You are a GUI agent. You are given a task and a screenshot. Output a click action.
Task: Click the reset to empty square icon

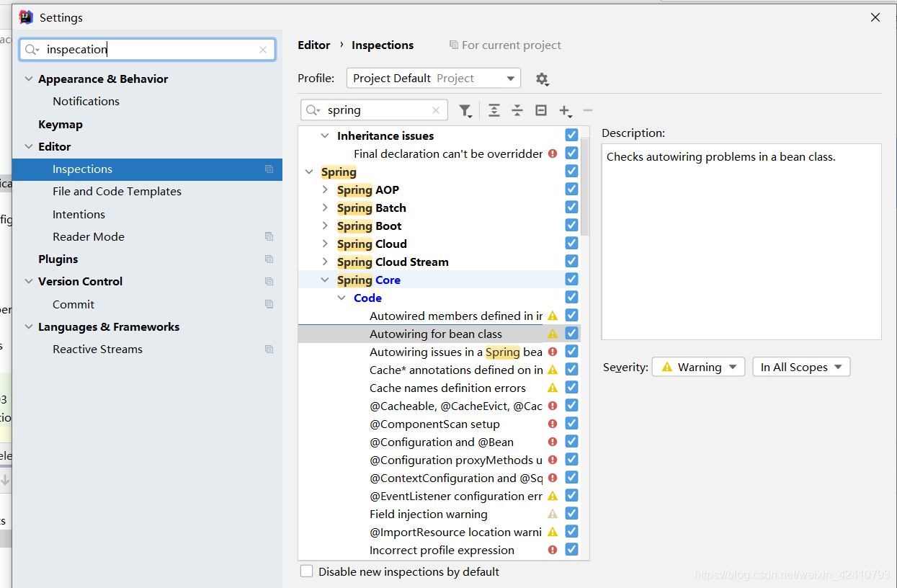541,110
